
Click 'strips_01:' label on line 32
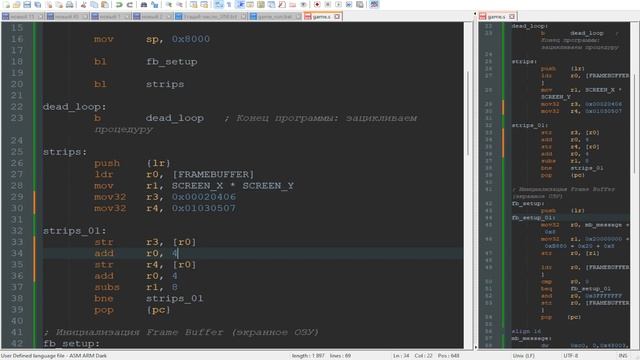[74, 231]
